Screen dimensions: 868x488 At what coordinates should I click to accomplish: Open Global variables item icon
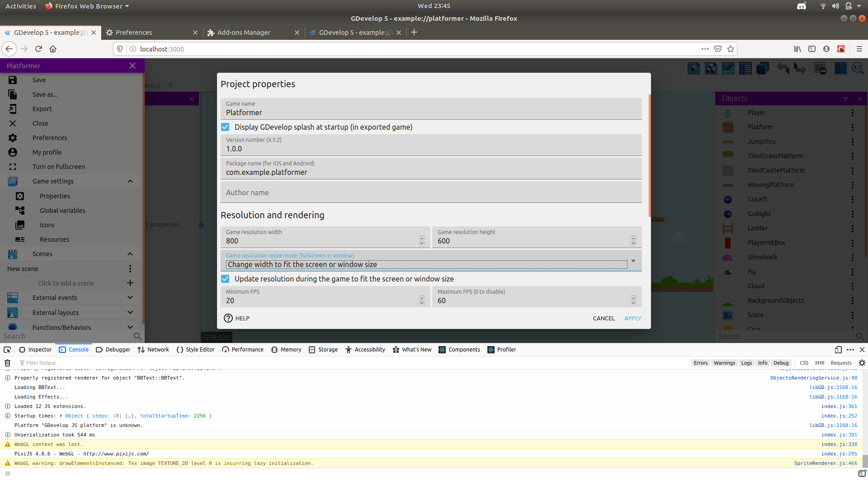[20, 211]
